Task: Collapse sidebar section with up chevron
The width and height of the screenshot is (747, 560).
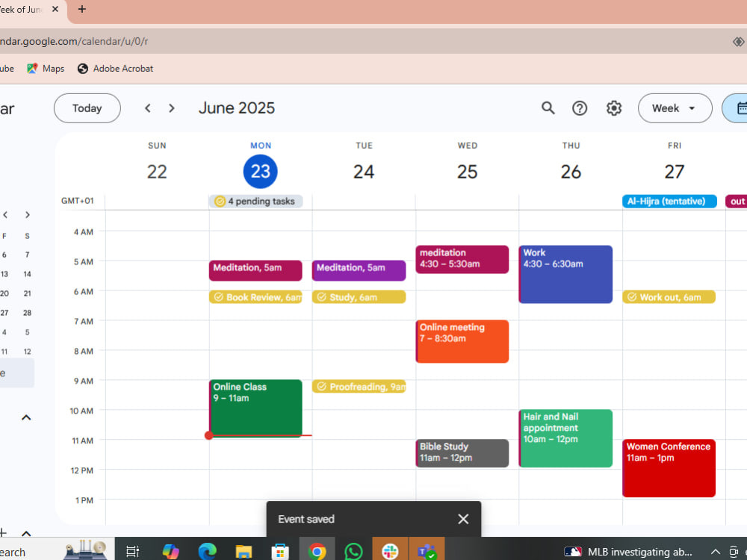Action: (26, 417)
